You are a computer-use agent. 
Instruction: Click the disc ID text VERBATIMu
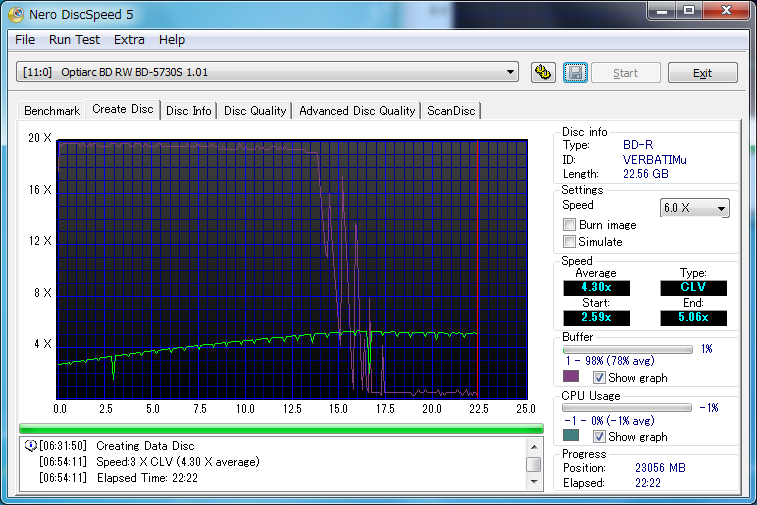(x=655, y=160)
